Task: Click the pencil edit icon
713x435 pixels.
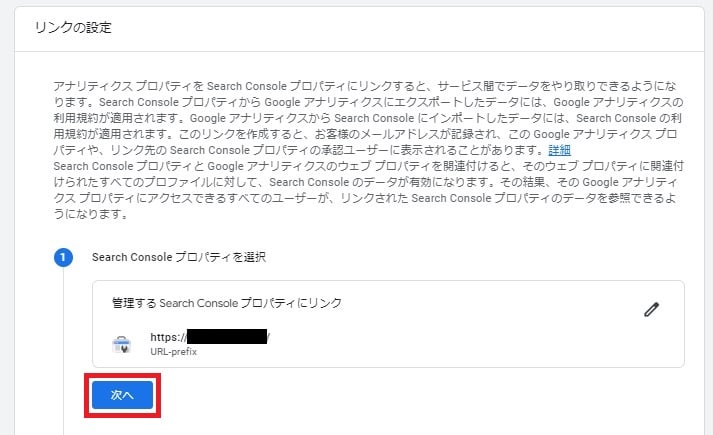Action: (651, 310)
